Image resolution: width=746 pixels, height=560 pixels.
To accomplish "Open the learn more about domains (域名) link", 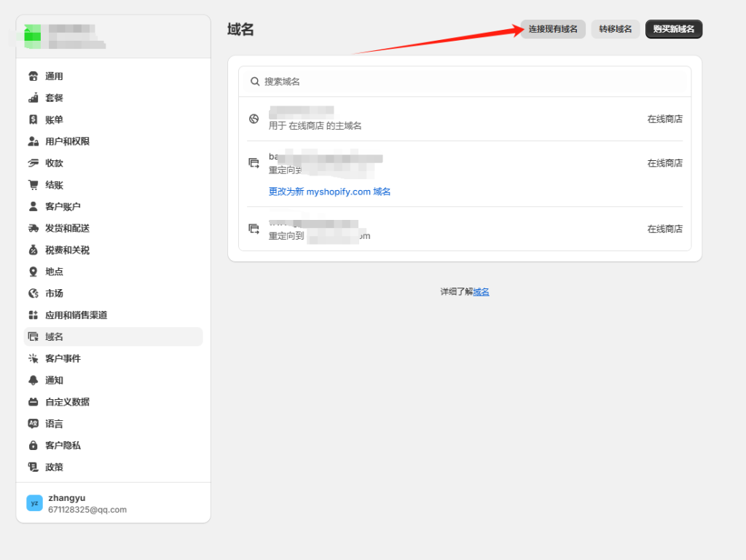I will coord(481,291).
